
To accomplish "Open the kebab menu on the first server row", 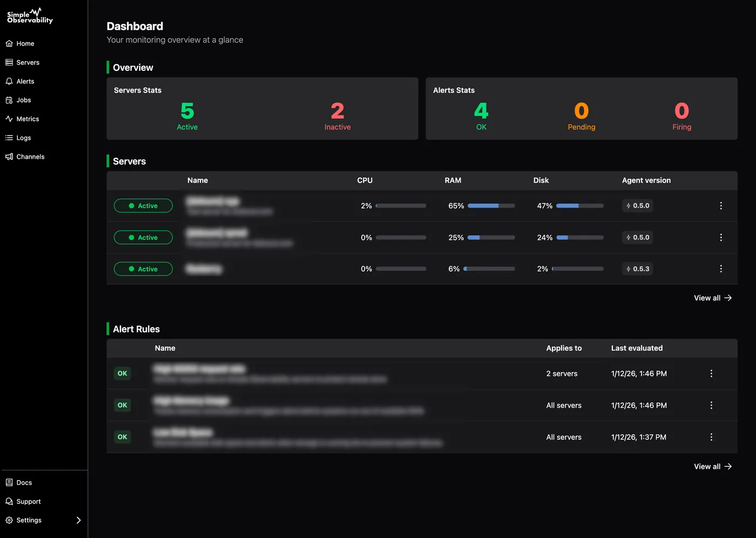I will pyautogui.click(x=721, y=206).
